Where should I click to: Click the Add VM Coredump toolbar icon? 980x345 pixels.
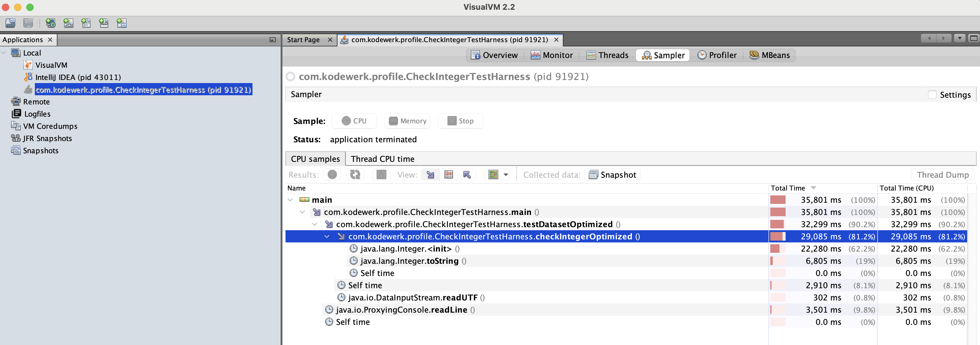click(86, 23)
